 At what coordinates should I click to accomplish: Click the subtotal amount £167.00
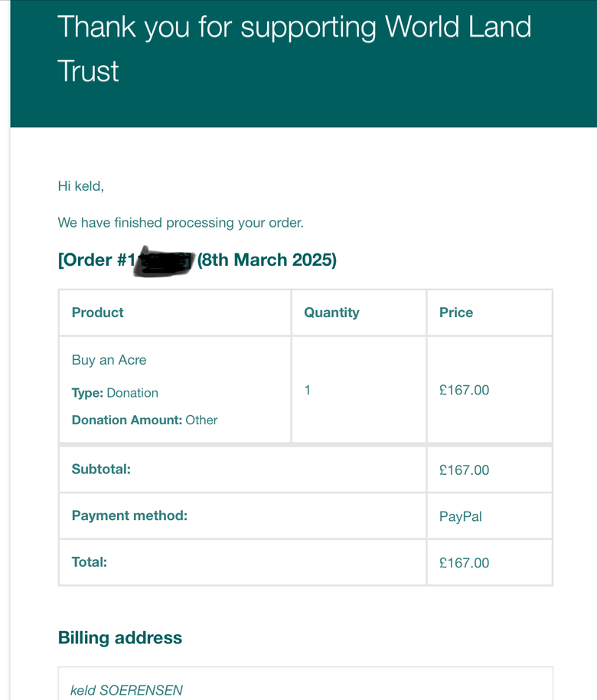464,470
